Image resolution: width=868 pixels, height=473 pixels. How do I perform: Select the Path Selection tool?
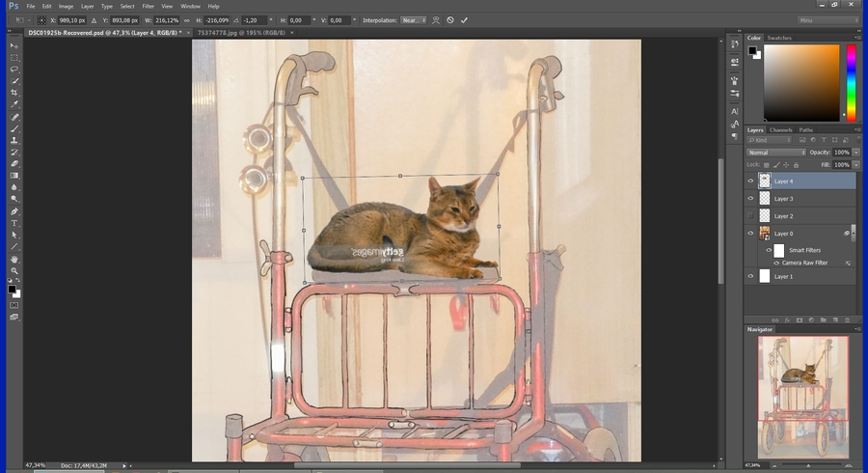(14, 235)
